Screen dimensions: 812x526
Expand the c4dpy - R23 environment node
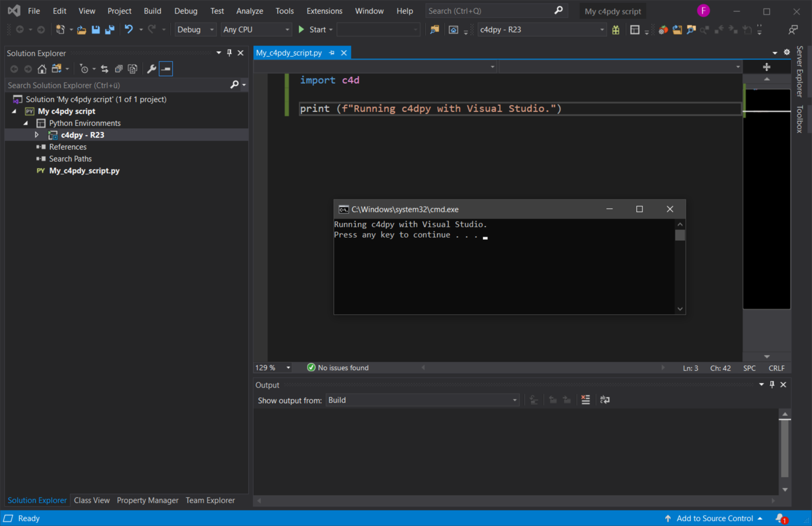[x=37, y=135]
